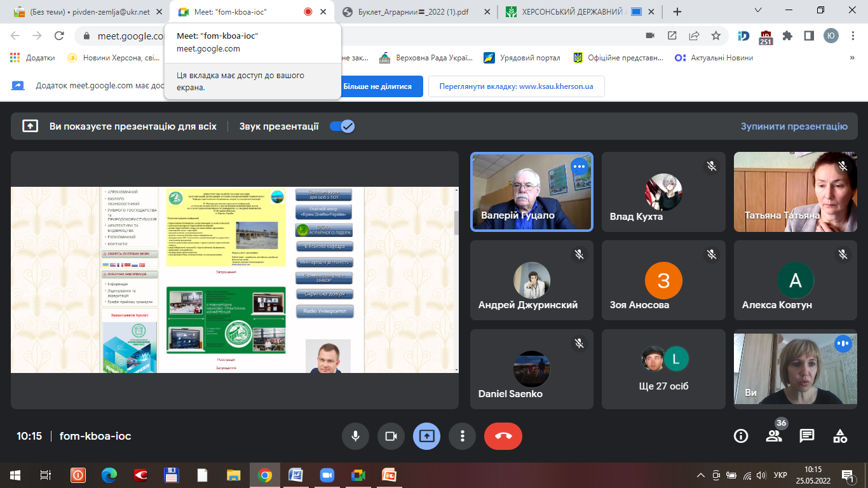Open a new browser tab
Image resolution: width=868 pixels, height=488 pixels.
click(677, 11)
